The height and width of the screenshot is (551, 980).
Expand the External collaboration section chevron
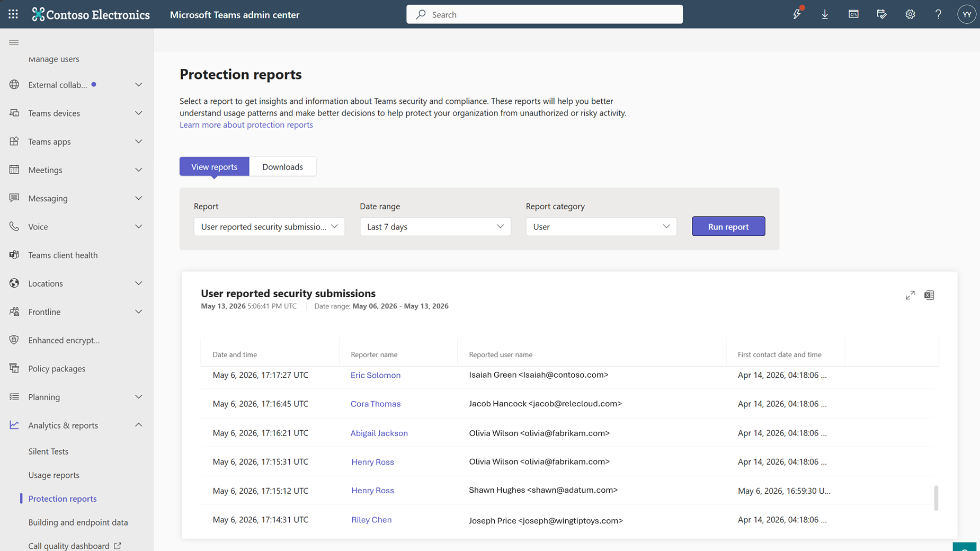[138, 85]
